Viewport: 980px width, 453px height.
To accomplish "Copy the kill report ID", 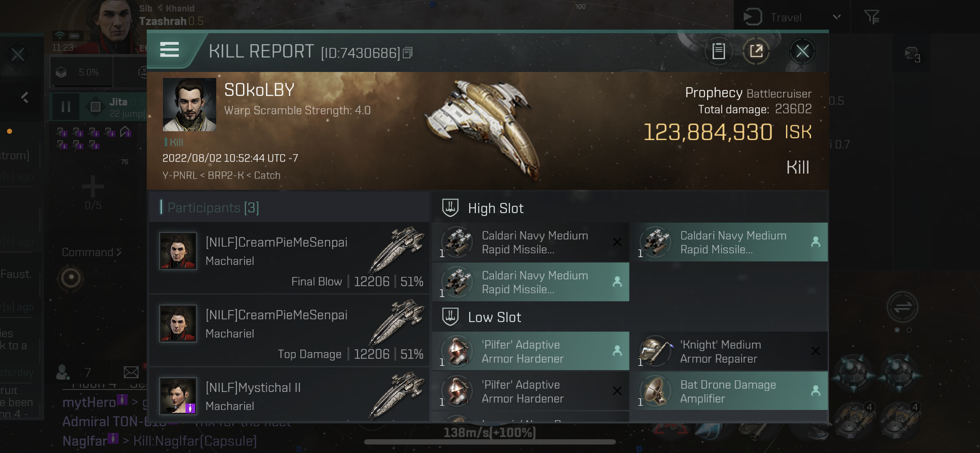I will pos(407,53).
